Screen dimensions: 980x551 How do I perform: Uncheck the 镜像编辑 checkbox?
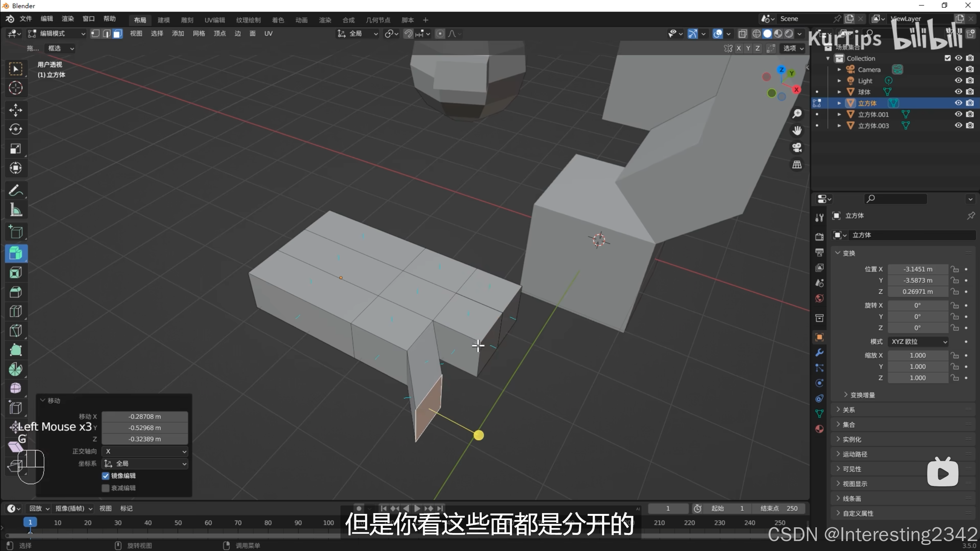coord(106,476)
